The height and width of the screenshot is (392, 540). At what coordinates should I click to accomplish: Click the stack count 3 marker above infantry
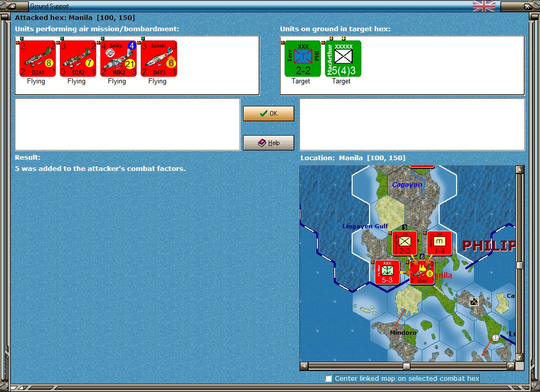point(405,227)
